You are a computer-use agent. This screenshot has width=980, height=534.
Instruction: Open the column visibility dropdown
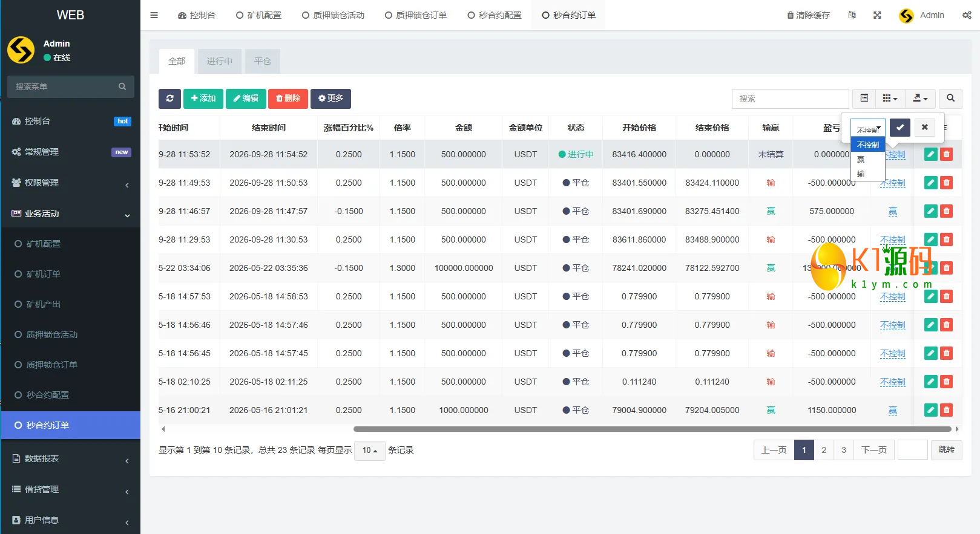pyautogui.click(x=890, y=98)
